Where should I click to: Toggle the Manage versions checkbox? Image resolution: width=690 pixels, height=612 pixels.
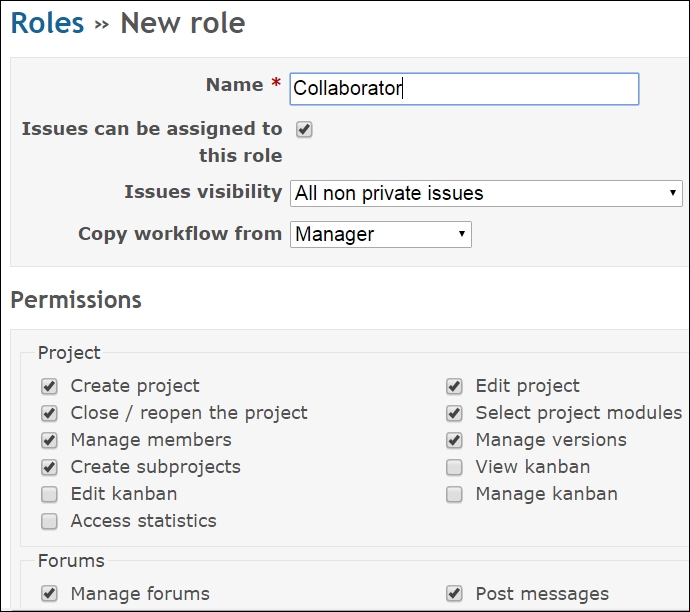[x=454, y=440]
